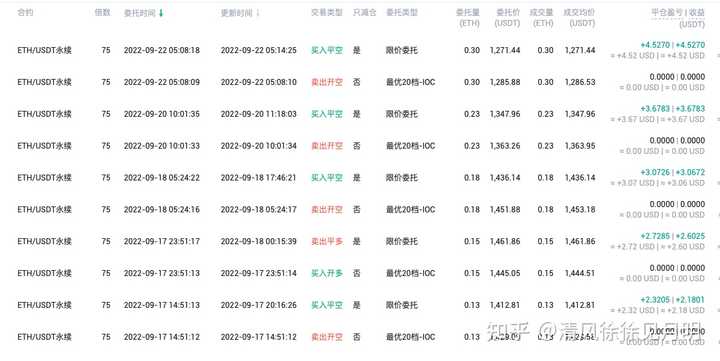The height and width of the screenshot is (361, 720).
Task: Click the 成交量 (ETH) column header
Action: coord(541,17)
